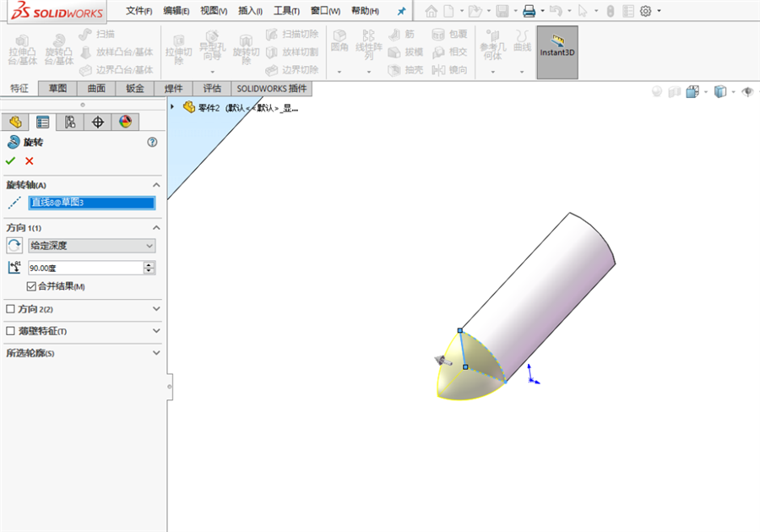Select the 扫描切除 swept cut tool

coord(292,34)
